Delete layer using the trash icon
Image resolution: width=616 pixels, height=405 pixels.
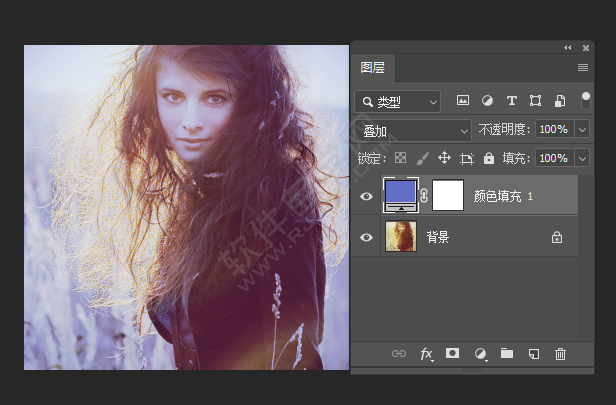(x=560, y=353)
